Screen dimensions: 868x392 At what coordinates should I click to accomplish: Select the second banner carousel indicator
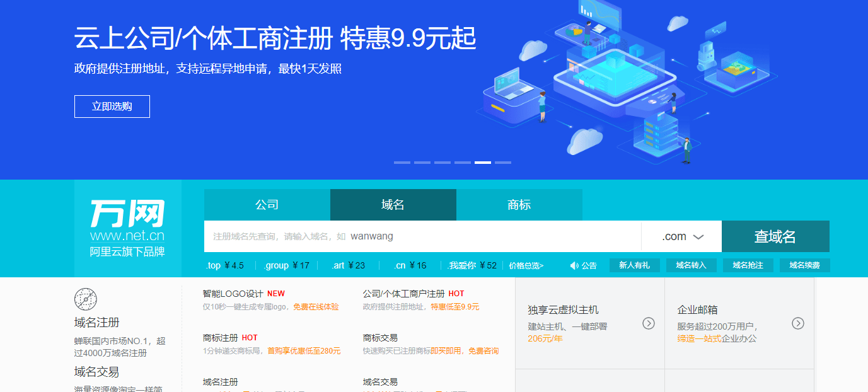point(422,163)
